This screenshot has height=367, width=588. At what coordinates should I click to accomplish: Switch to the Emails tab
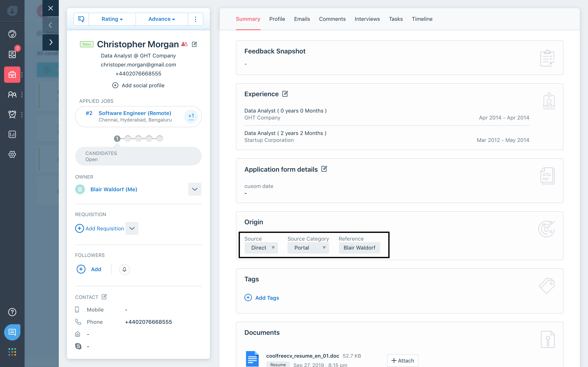pos(302,19)
